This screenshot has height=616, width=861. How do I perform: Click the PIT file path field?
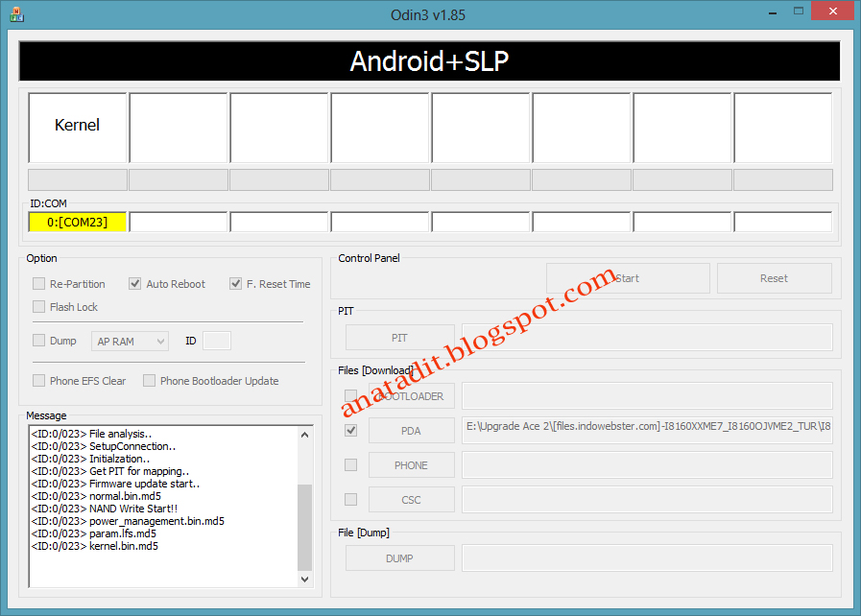[647, 338]
